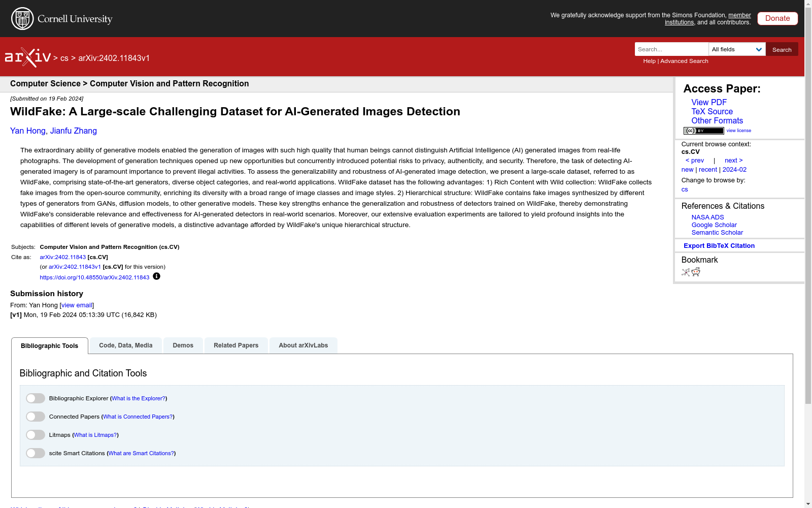Click the DOI info icon
This screenshot has height=508, width=812.
156,276
